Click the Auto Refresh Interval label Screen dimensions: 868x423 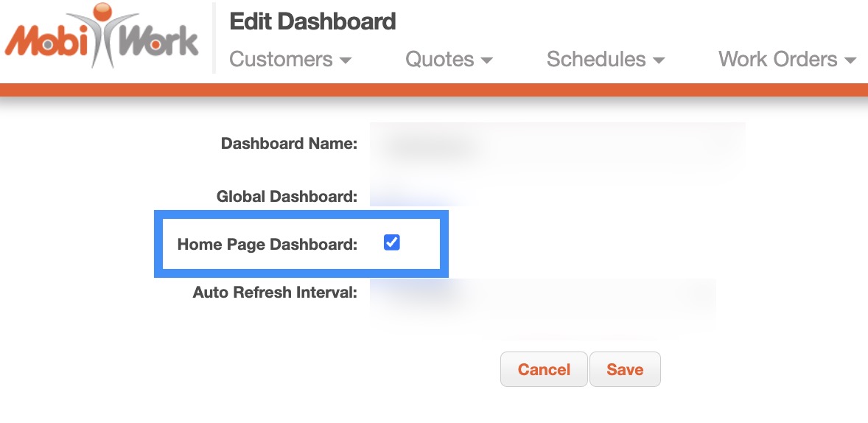tap(275, 293)
